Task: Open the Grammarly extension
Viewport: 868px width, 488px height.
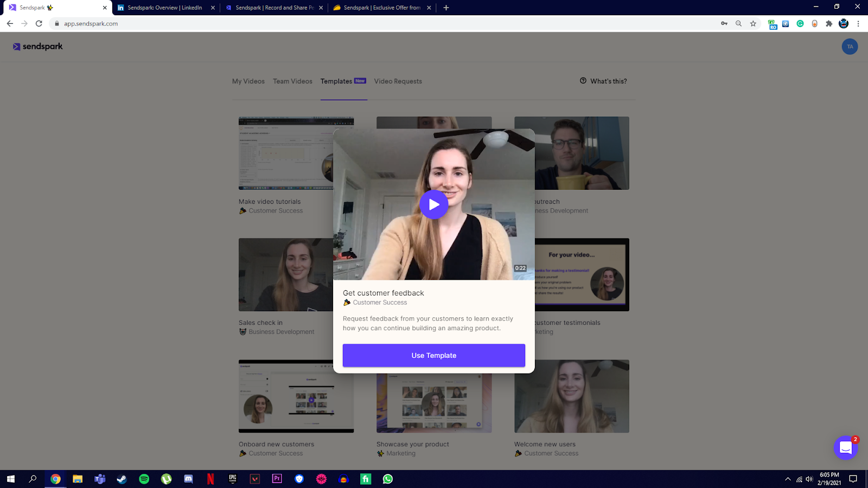Action: pyautogui.click(x=800, y=23)
